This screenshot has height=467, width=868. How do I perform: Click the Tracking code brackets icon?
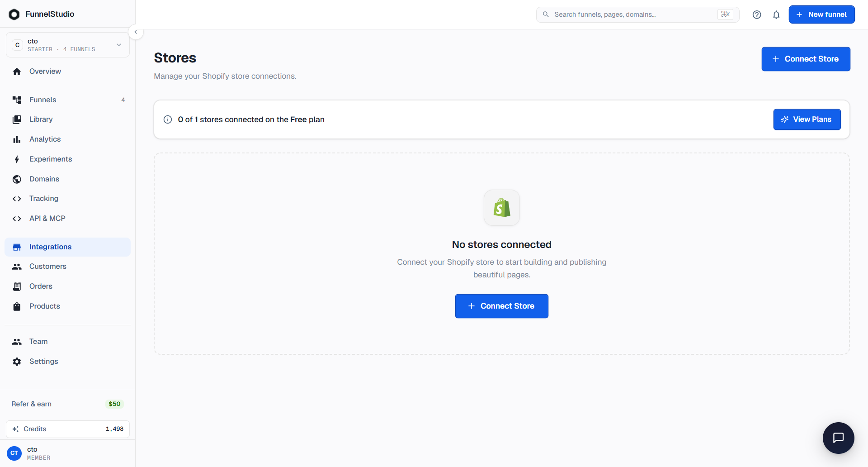(17, 199)
